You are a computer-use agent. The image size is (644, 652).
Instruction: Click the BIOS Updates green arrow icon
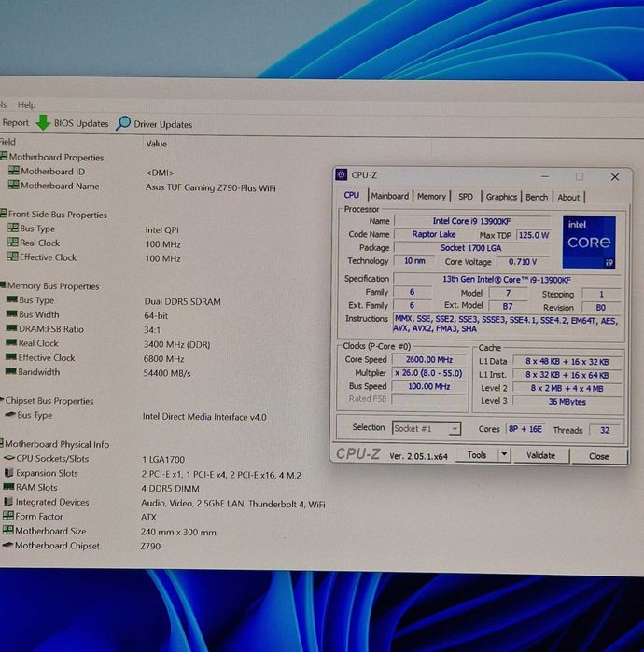(x=43, y=122)
